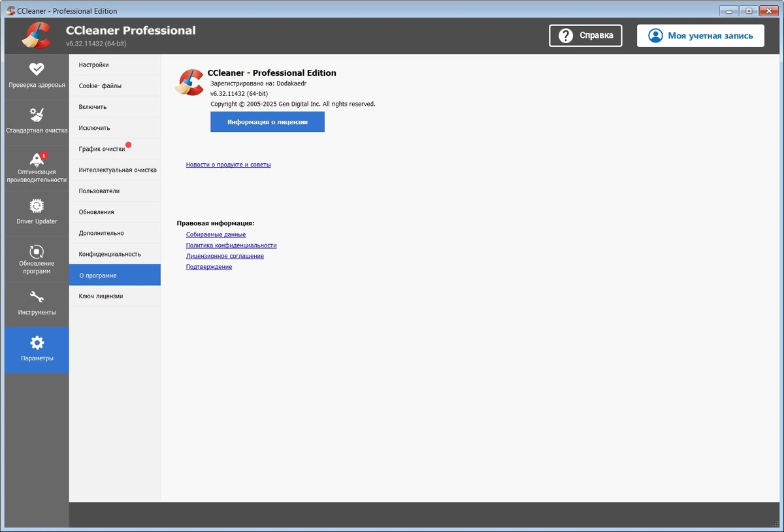Open the Настройки settings section
Viewport: 784px width, 532px height.
tap(115, 65)
